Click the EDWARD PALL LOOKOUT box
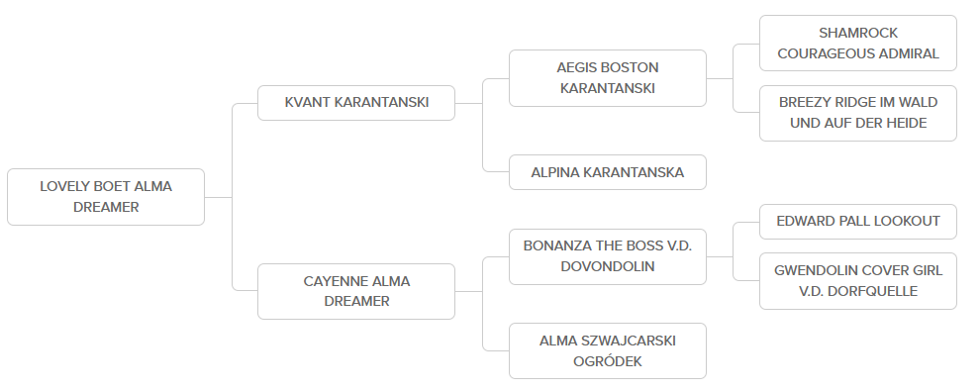Viewport: 980px width, 391px height. click(858, 221)
